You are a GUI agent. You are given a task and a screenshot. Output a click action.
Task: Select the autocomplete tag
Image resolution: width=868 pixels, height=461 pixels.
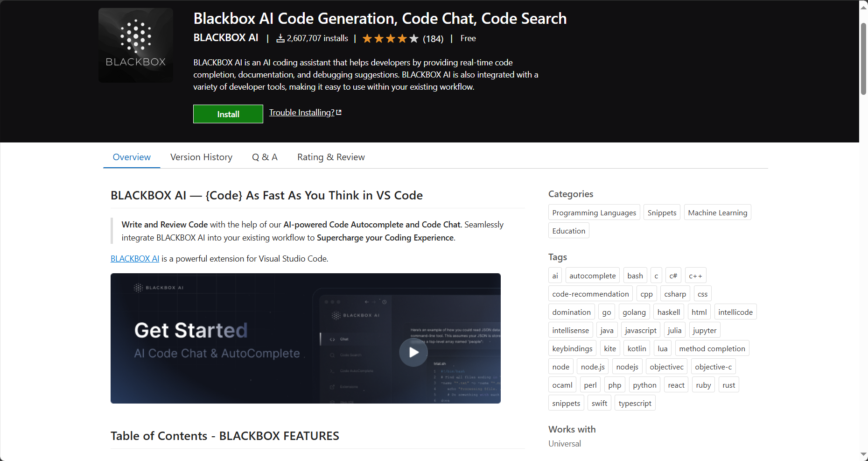(593, 276)
